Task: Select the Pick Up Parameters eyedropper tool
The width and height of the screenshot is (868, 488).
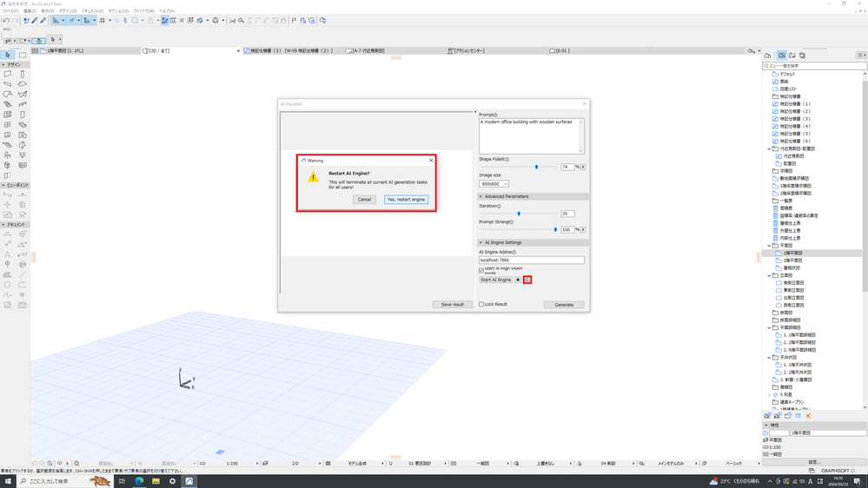Action: click(x=35, y=21)
